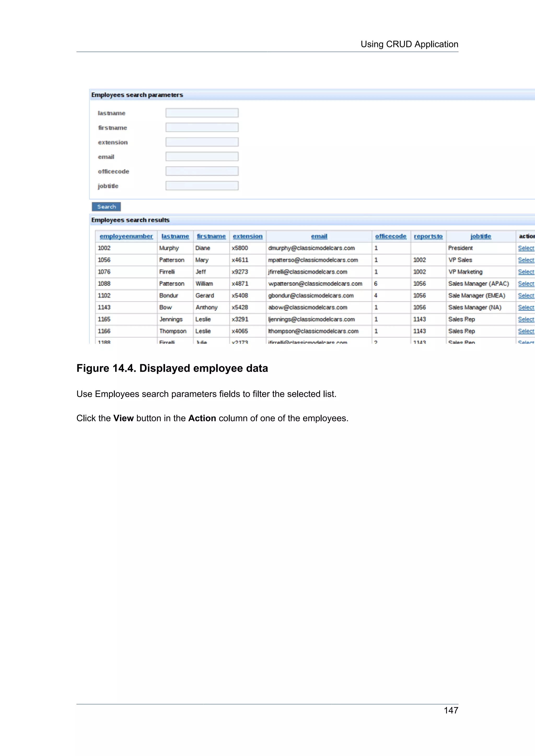Sort by extension column header
The height and width of the screenshot is (756, 535).
pos(248,236)
